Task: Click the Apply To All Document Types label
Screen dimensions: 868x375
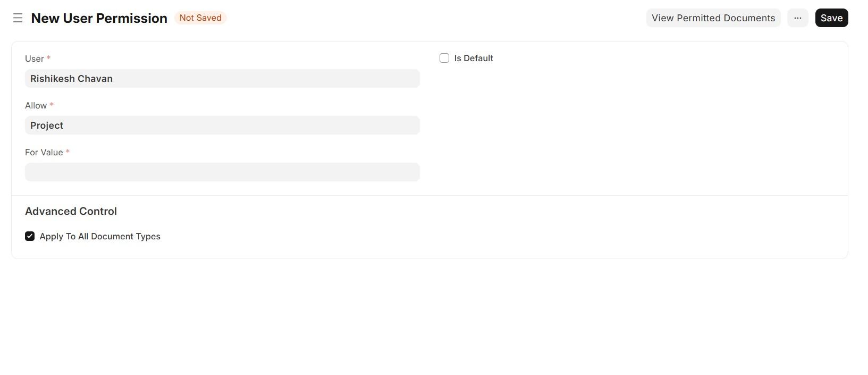Action: click(x=100, y=237)
